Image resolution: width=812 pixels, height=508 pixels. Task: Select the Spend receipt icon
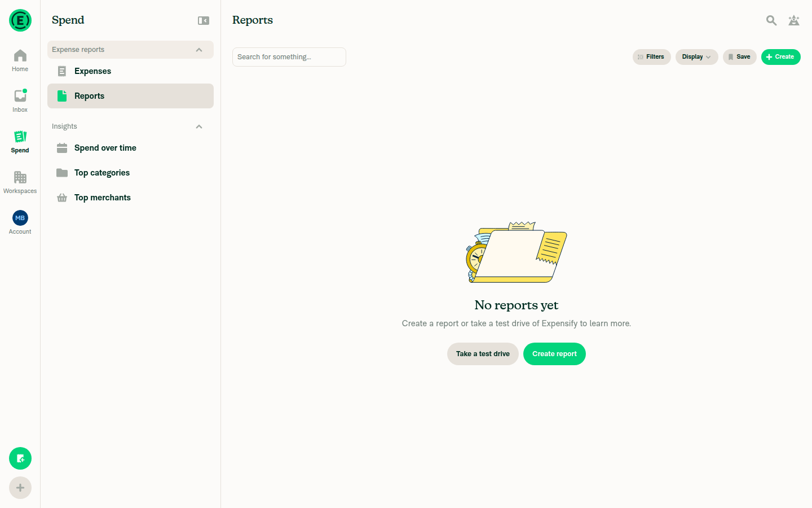pyautogui.click(x=20, y=137)
